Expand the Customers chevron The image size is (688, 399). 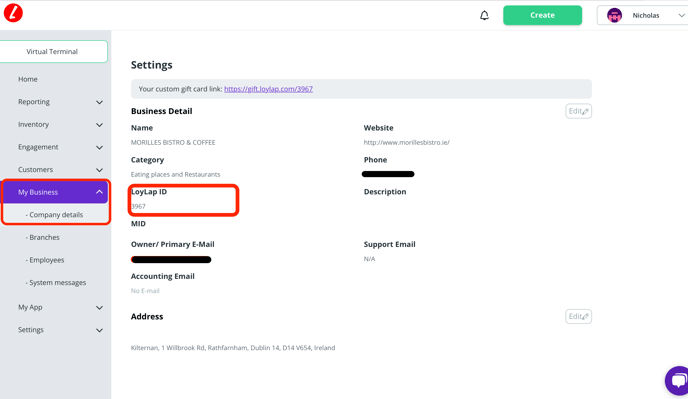click(100, 170)
